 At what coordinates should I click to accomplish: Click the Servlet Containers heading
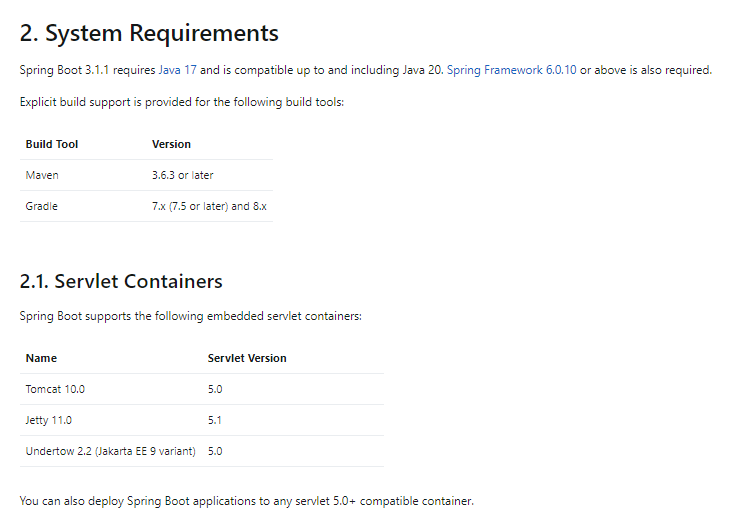(x=121, y=282)
